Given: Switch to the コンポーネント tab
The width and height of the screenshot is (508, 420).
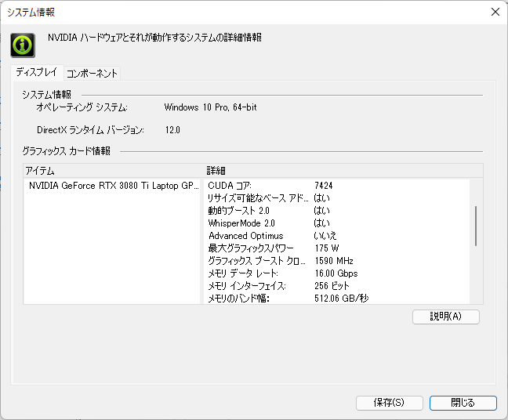Looking at the screenshot, I should 92,73.
